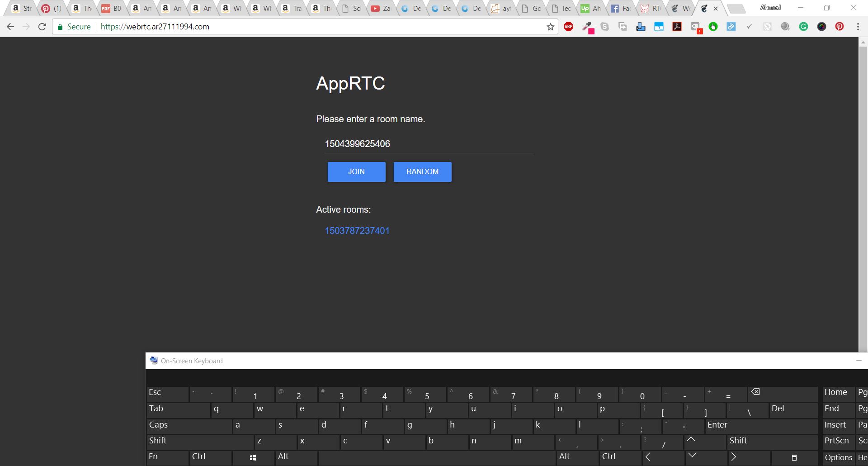Click the Pinterest save extension icon
This screenshot has width=868, height=466.
(x=840, y=27)
